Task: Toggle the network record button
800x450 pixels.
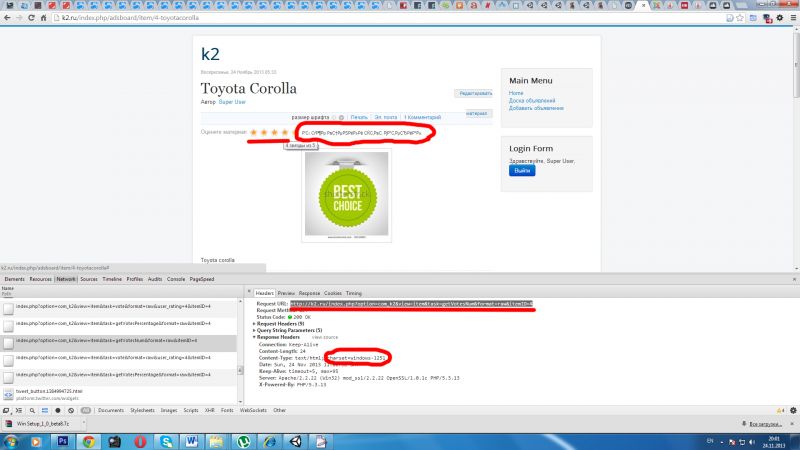Action: 58,410
